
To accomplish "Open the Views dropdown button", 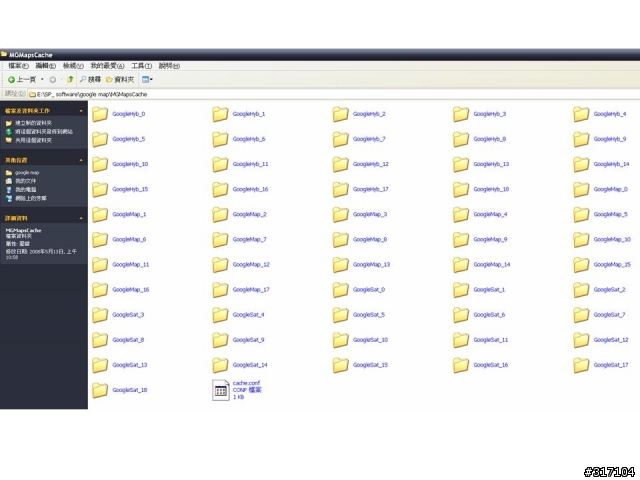I will pyautogui.click(x=147, y=80).
